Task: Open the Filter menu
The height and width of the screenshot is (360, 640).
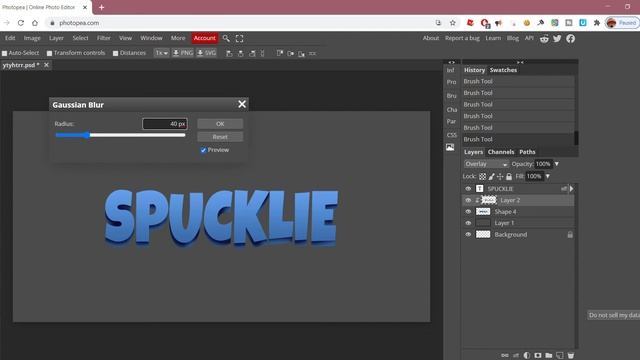Action: click(104, 38)
